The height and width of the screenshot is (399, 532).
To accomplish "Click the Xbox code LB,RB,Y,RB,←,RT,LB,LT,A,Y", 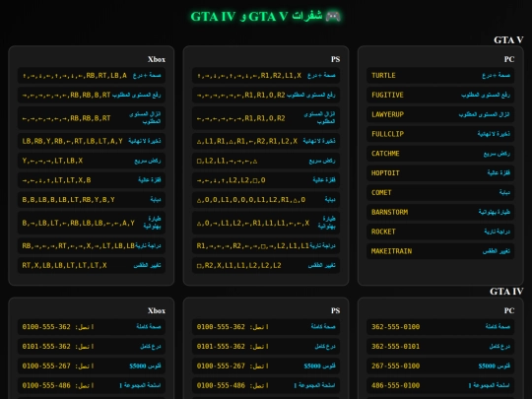I will coord(72,141).
